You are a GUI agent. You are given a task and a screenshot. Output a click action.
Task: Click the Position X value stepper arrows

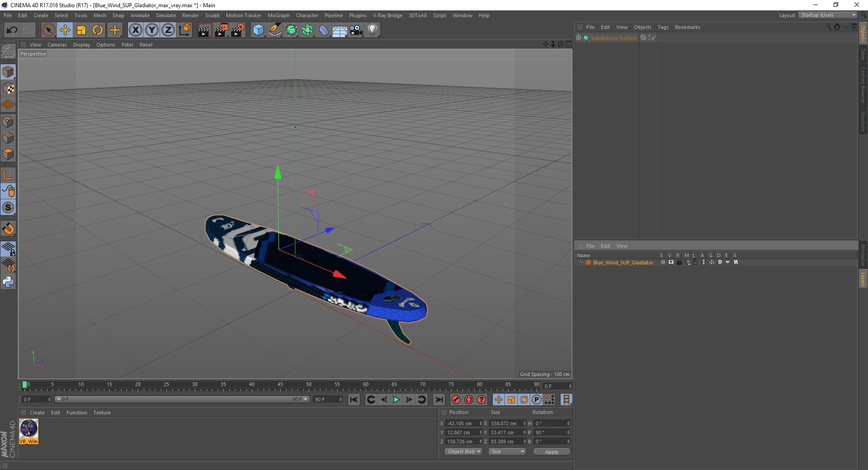coord(480,423)
